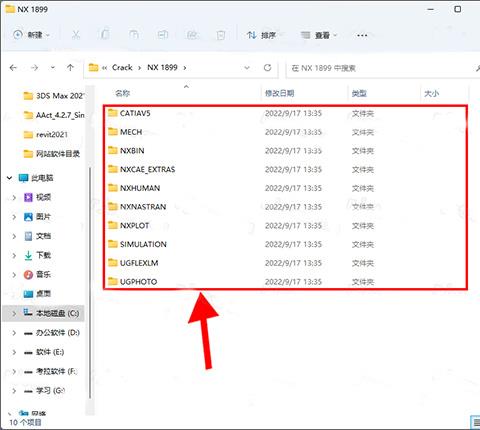
Task: Click the Rename icon in toolbar
Action: coord(163,35)
